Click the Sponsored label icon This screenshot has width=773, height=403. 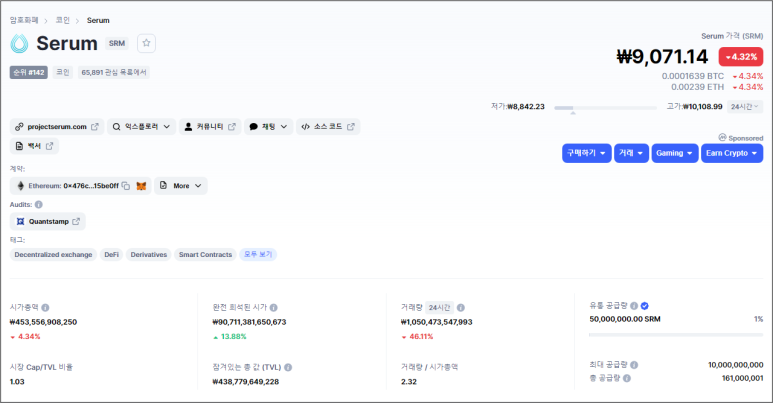pyautogui.click(x=722, y=137)
